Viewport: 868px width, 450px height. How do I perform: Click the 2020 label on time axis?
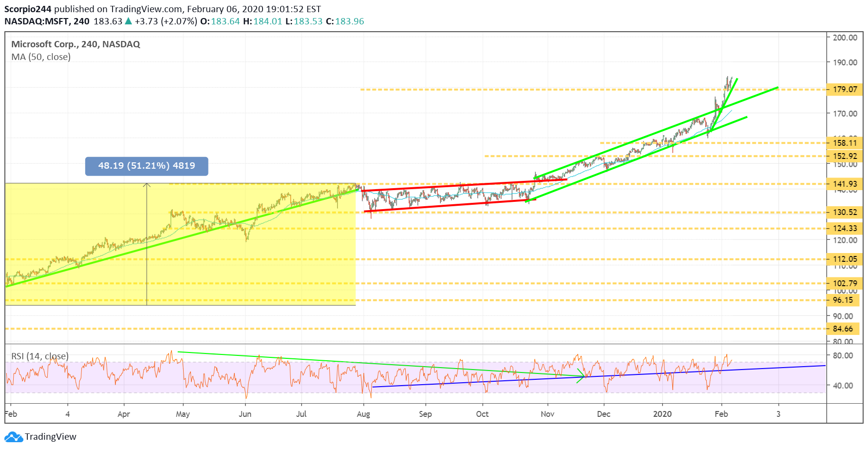pyautogui.click(x=662, y=414)
